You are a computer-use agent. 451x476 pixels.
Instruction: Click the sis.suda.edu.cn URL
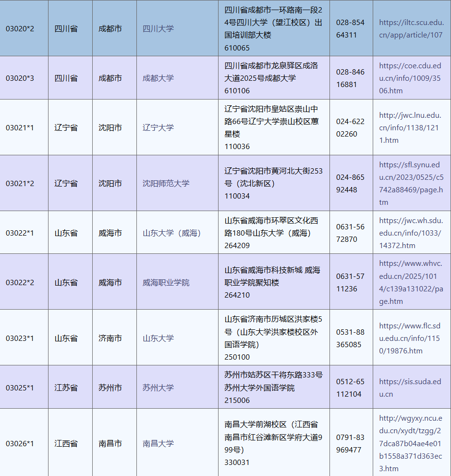[410, 388]
